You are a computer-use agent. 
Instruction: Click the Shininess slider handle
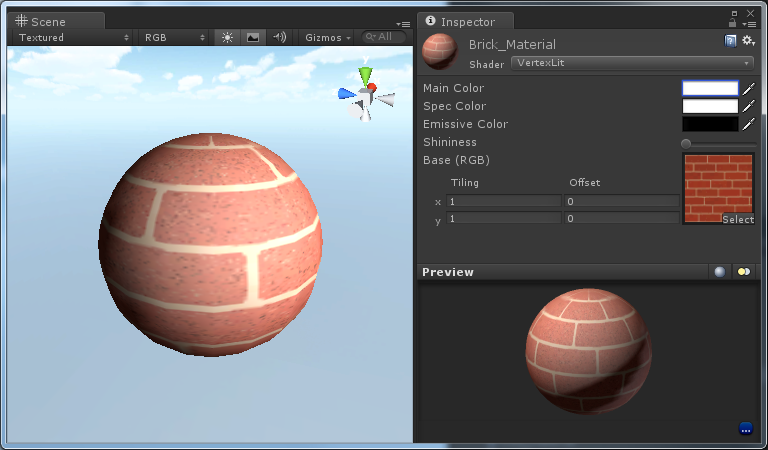686,143
